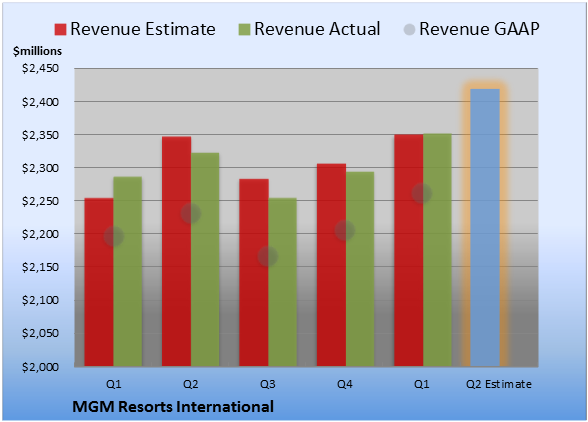The width and height of the screenshot is (588, 422).
Task: Select the 'Revenue Actual' legend label
Action: coord(317,29)
